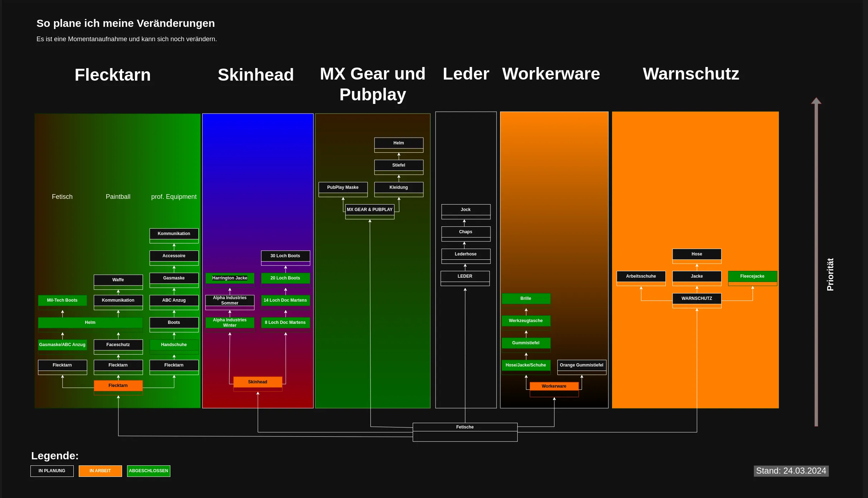Viewport: 868px width, 498px height.
Task: Click the Priorität arrow head
Action: [x=816, y=101]
